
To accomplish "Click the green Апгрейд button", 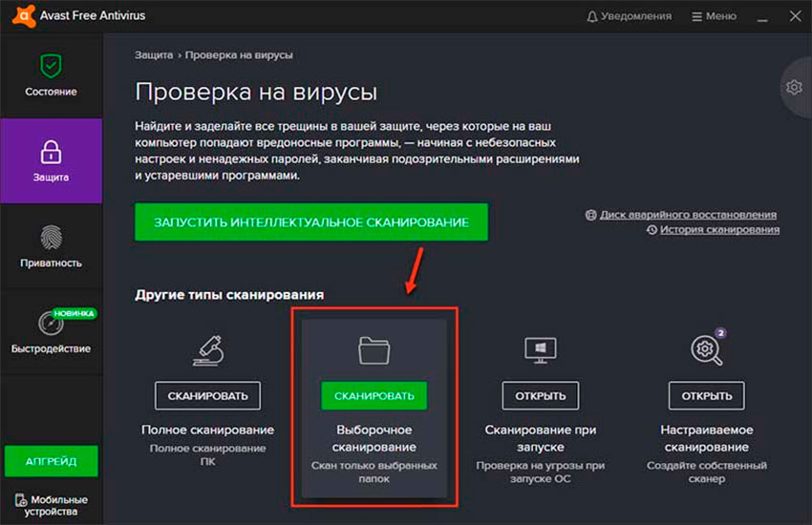I will 51,461.
